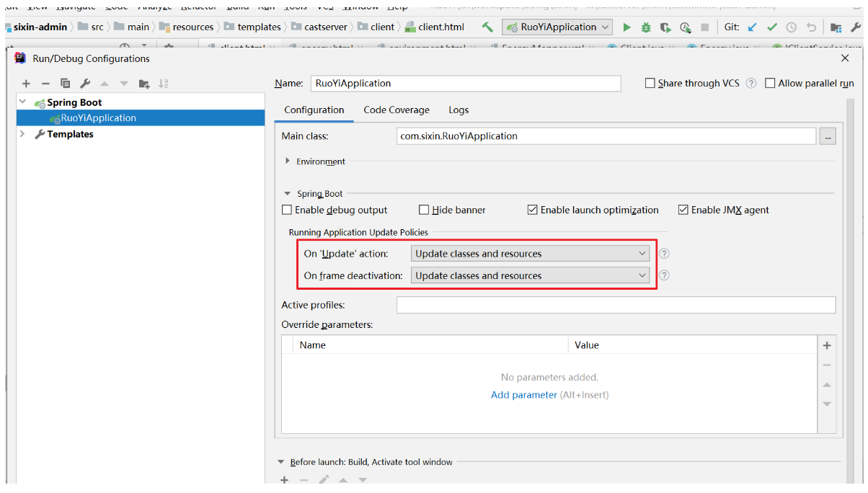This screenshot has height=493, width=868.
Task: Toggle Share through VCS checkbox
Action: pyautogui.click(x=650, y=83)
